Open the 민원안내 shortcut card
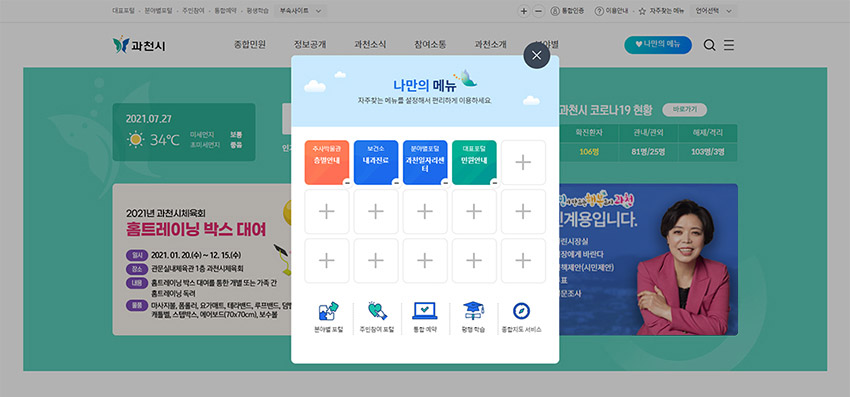This screenshot has width=850, height=397. [474, 162]
